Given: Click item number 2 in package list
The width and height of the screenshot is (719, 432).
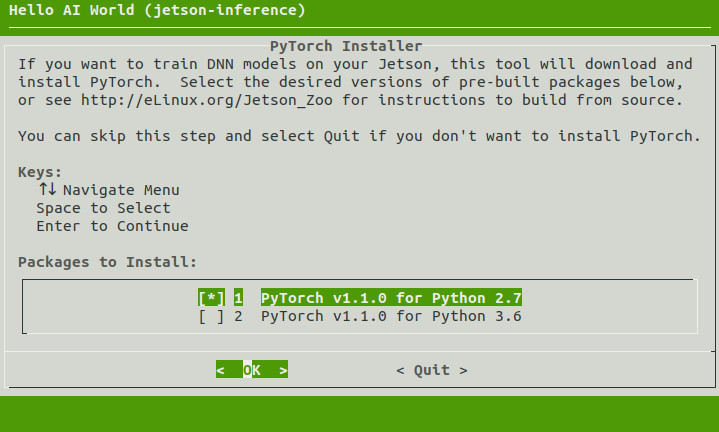Looking at the screenshot, I should [x=238, y=316].
